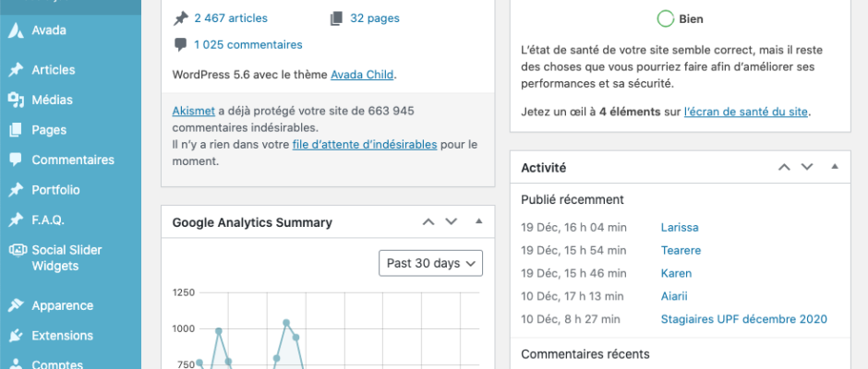
Task: Click the 19 Déc, 15 h 46 min timestamp
Action: (574, 273)
